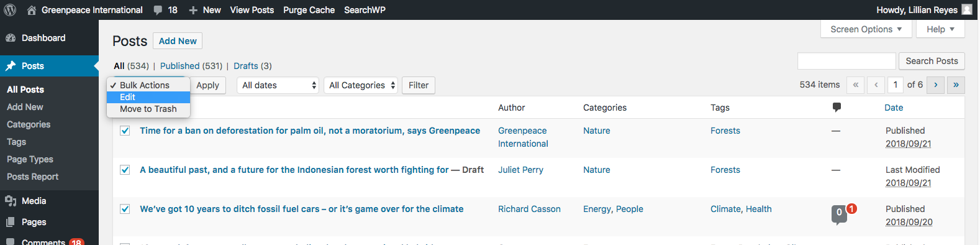Screen dimensions: 980x245
Task: Choose Edit from Bulk Actions menu
Action: [x=148, y=97]
